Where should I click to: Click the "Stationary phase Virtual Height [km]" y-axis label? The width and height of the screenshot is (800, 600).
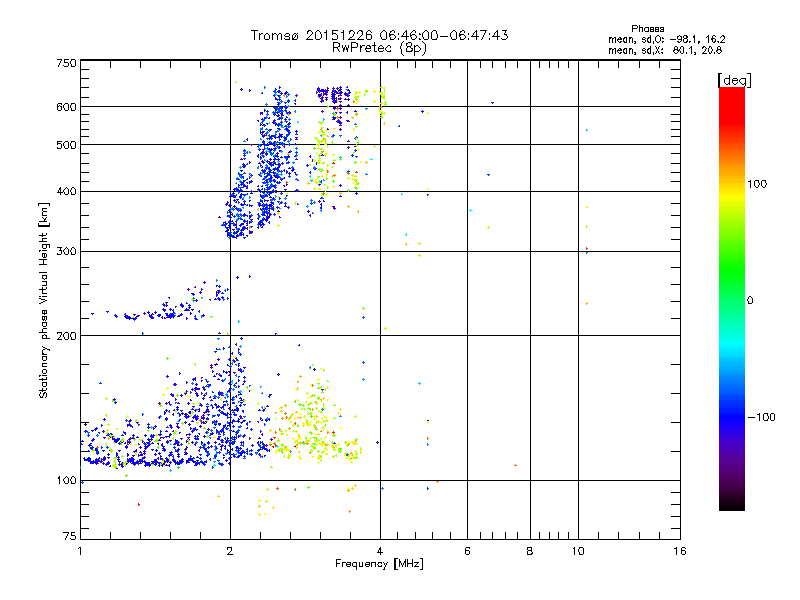[x=44, y=301]
